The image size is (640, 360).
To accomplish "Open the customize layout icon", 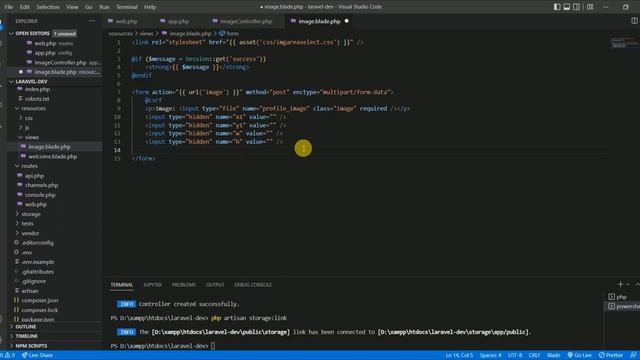I will (x=590, y=7).
